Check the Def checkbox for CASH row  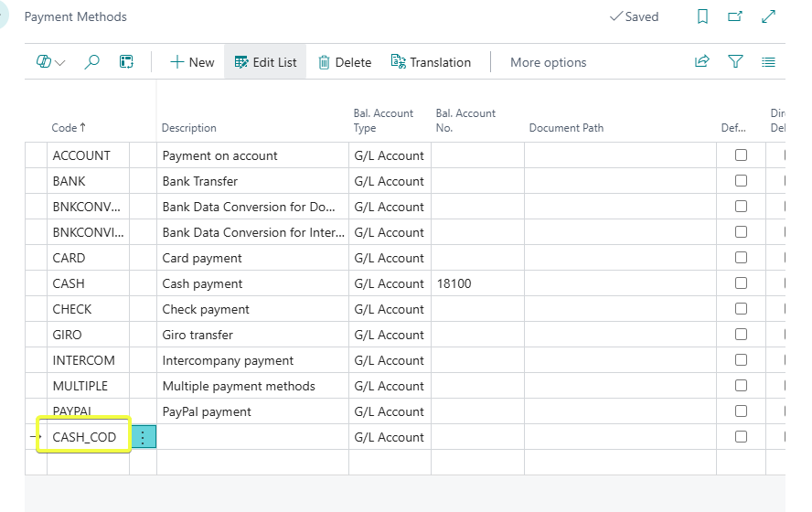[741, 283]
